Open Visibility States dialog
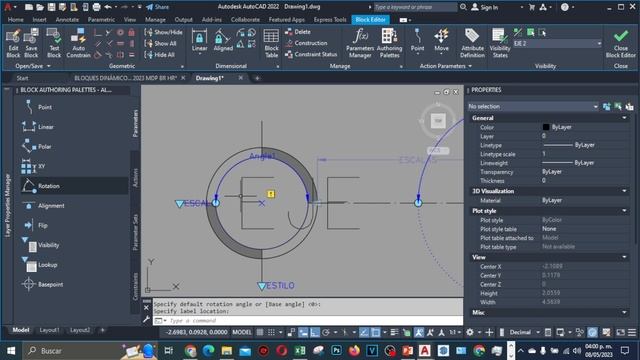Image resolution: width=640 pixels, height=360 pixels. click(500, 43)
